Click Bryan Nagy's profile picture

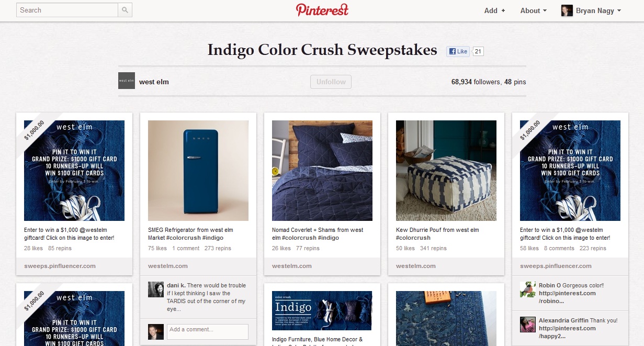567,10
